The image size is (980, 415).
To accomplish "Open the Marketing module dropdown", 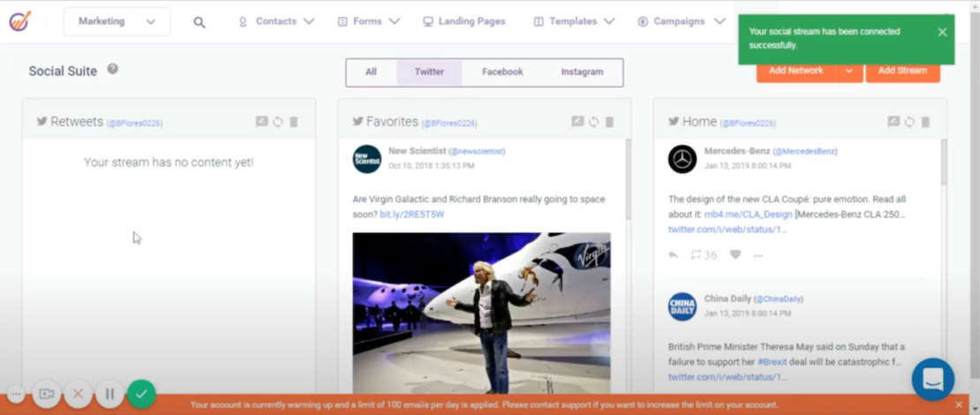I will [x=117, y=21].
